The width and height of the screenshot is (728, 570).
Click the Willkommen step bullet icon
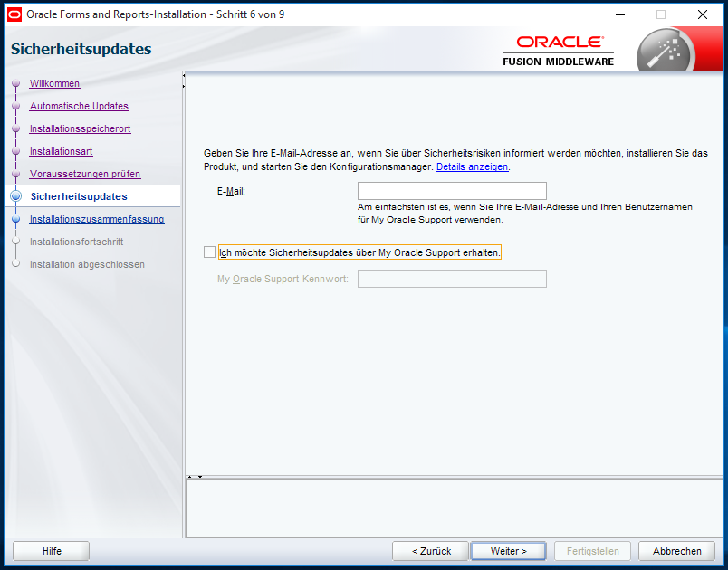(x=16, y=83)
